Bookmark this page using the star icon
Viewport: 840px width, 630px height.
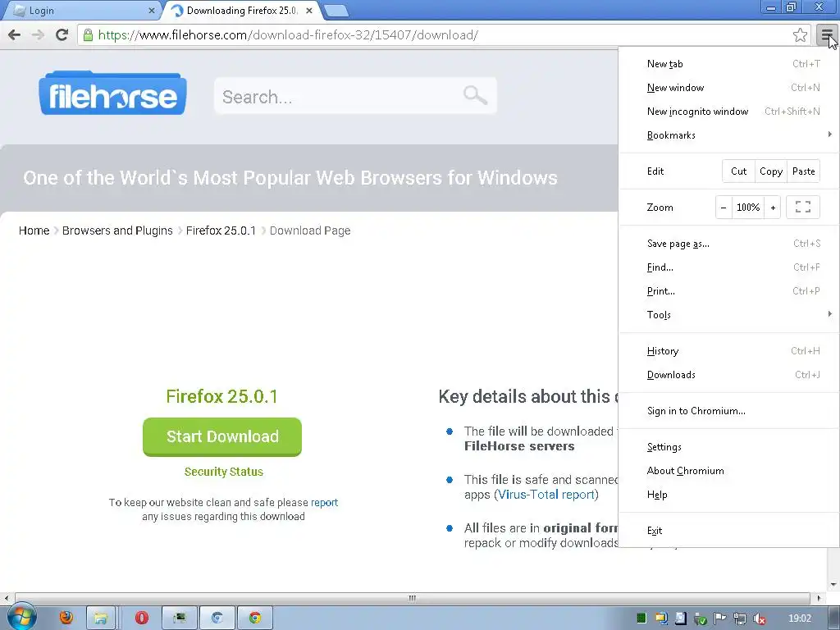pyautogui.click(x=800, y=35)
